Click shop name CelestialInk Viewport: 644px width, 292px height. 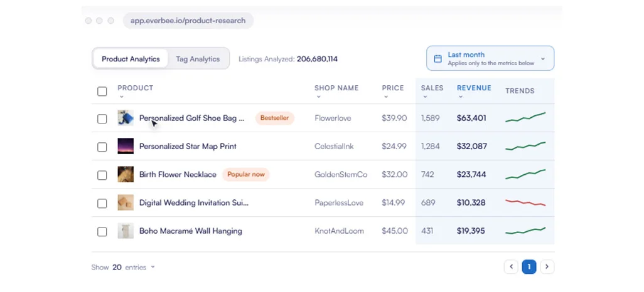tap(334, 147)
